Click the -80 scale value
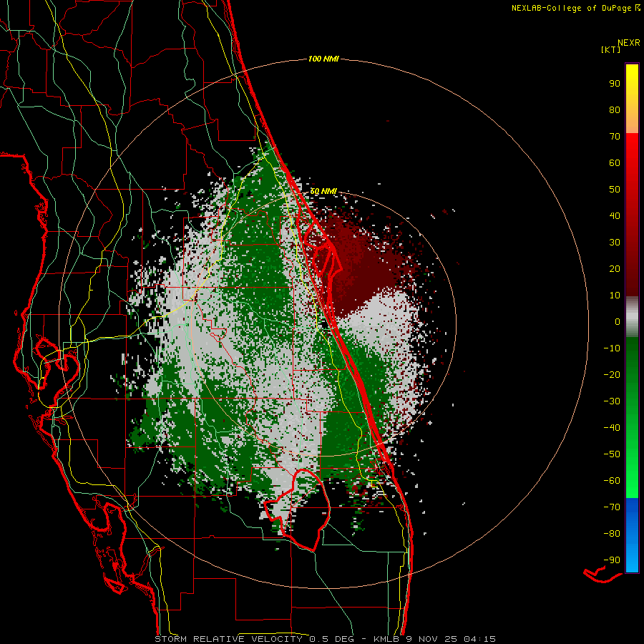Screen dimensions: 644x644 click(x=612, y=534)
